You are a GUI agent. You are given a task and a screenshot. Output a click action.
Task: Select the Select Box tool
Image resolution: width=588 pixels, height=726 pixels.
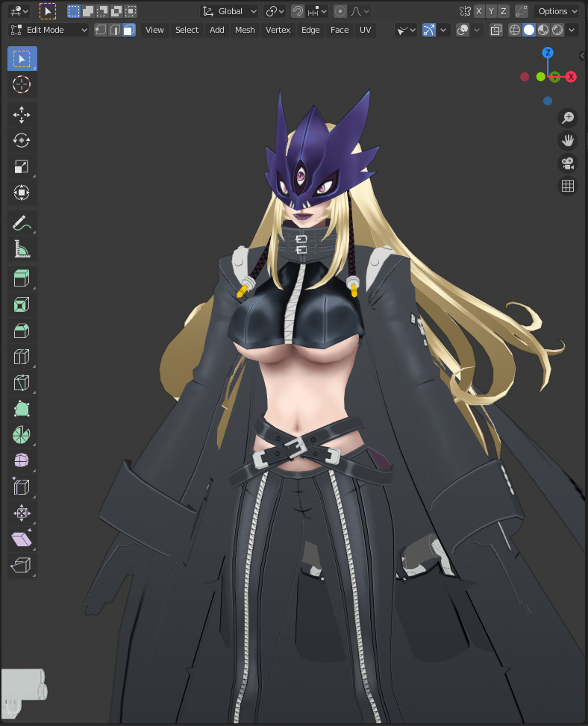coord(22,59)
